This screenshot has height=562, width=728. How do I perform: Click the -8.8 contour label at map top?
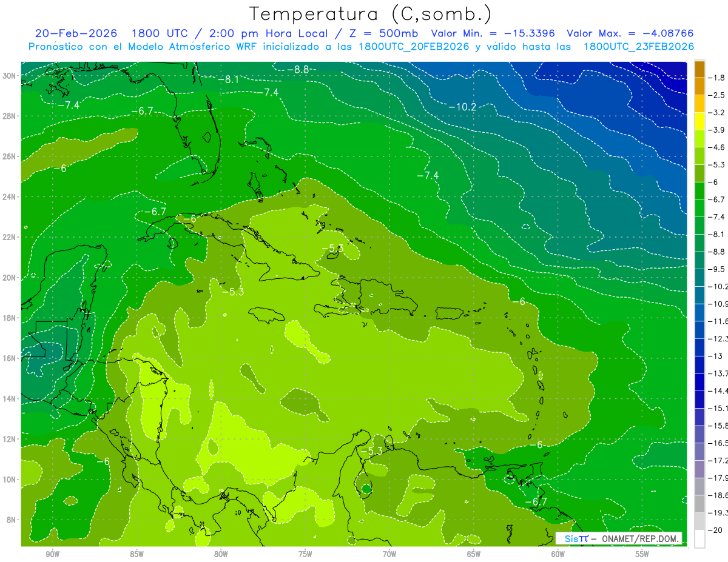pyautogui.click(x=298, y=69)
